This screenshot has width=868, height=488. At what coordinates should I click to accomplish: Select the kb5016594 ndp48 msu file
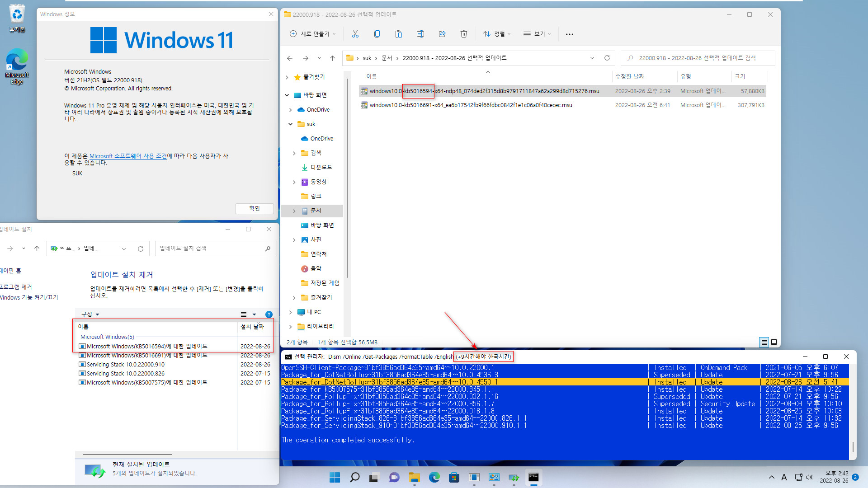tap(562, 91)
